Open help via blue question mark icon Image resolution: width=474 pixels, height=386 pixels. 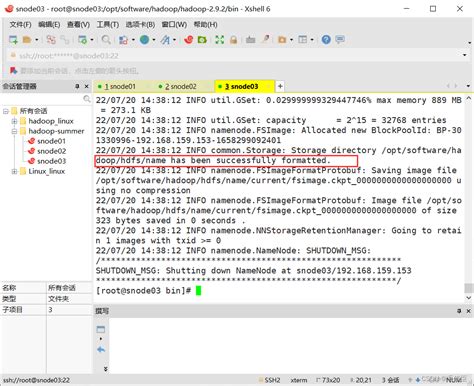(326, 40)
